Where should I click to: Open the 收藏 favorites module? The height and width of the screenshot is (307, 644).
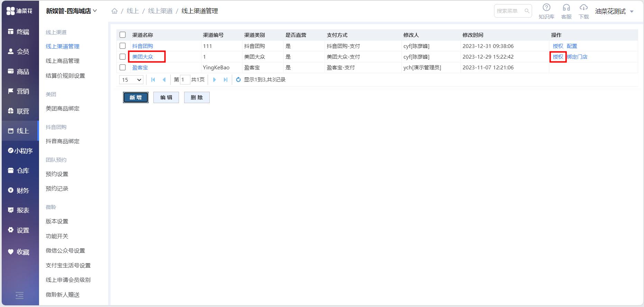(x=19, y=252)
